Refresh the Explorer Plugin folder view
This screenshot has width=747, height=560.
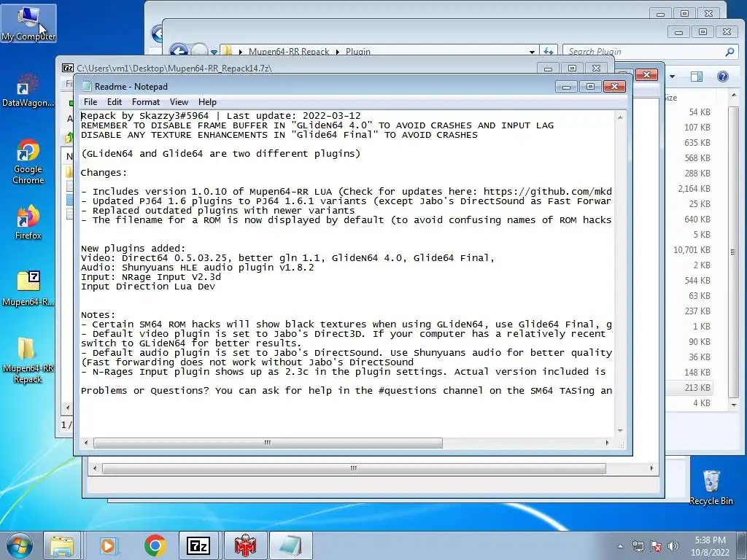tap(549, 52)
